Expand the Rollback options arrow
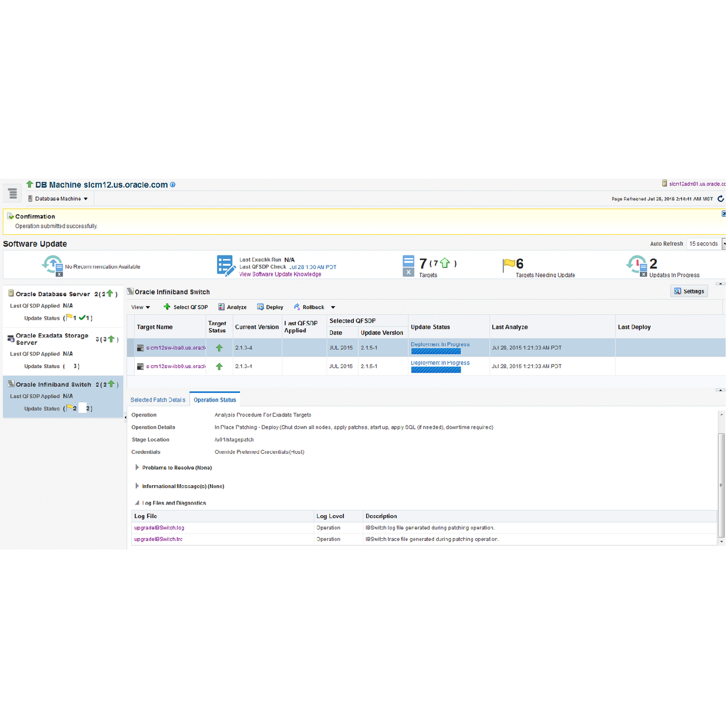The height and width of the screenshot is (728, 728). [x=333, y=307]
